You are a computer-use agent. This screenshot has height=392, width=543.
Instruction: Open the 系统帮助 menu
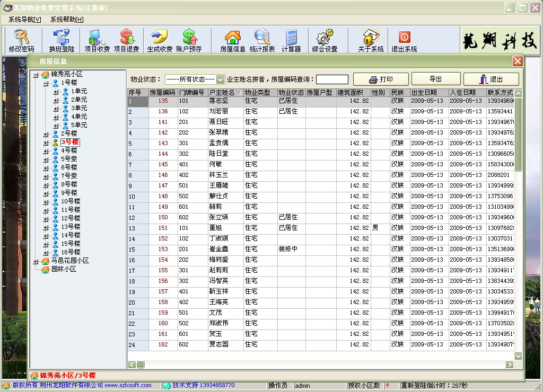[x=67, y=20]
